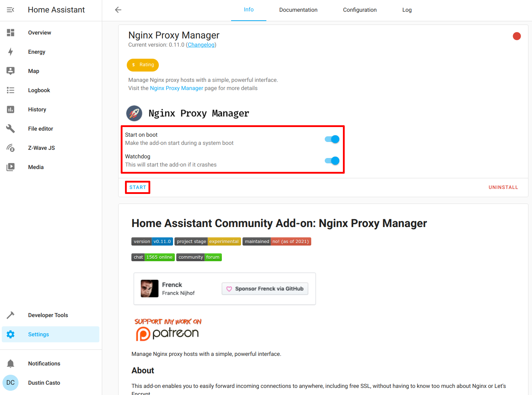Click the Map person marker icon
The height and width of the screenshot is (395, 532).
tap(11, 71)
